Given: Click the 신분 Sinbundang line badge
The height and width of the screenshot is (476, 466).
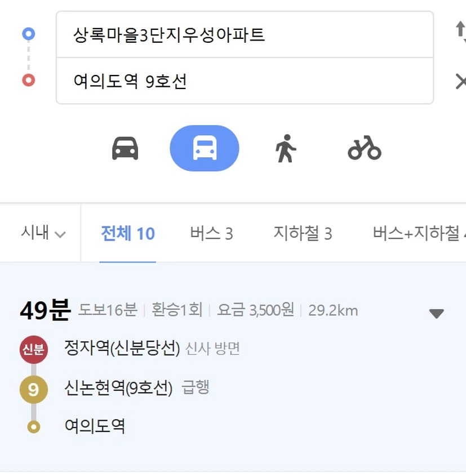Looking at the screenshot, I should point(34,350).
